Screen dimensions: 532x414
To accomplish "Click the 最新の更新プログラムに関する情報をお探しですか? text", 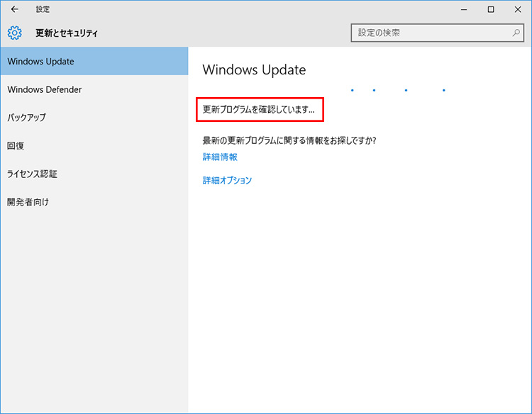I will [x=289, y=140].
